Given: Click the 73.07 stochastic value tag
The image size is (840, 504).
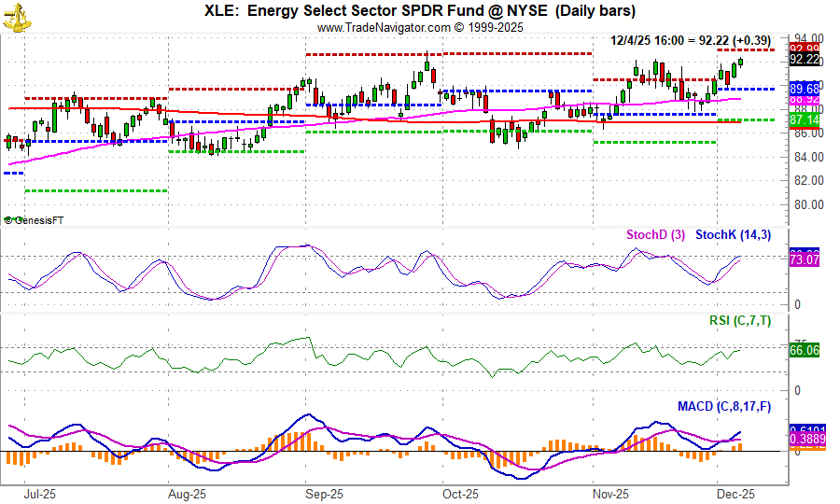Looking at the screenshot, I should point(805,259).
